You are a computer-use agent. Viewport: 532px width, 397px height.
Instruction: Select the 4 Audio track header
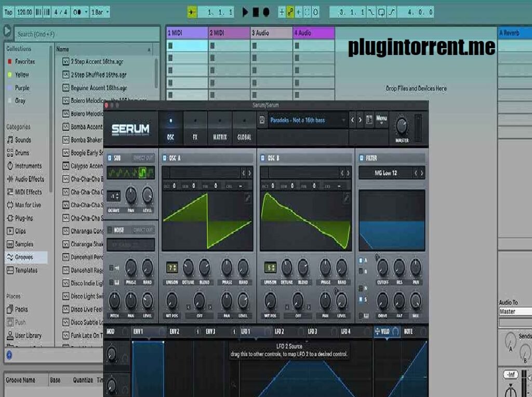313,33
